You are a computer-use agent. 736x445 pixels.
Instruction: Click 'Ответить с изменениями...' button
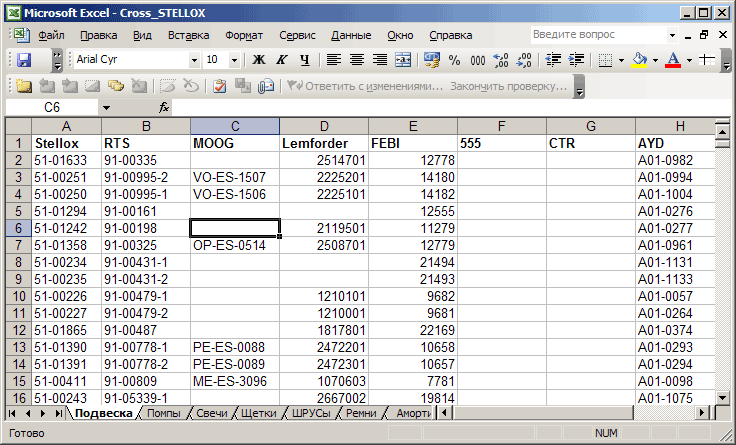(x=365, y=86)
